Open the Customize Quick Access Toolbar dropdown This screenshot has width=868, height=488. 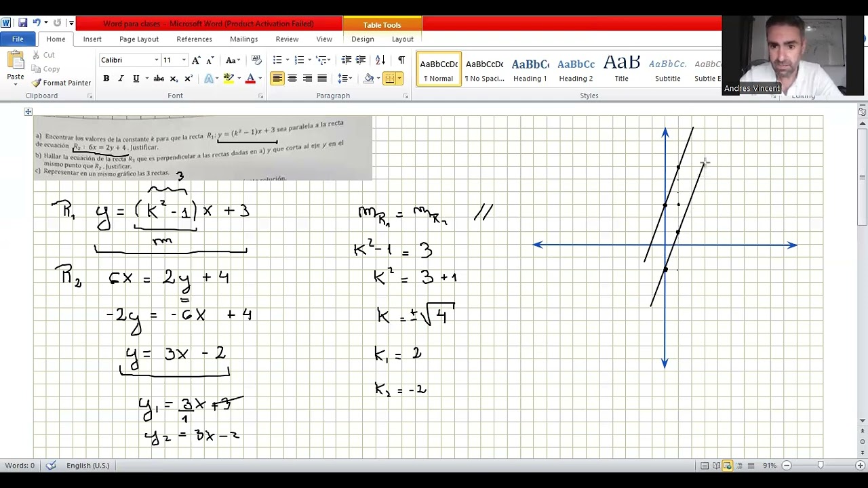click(71, 23)
